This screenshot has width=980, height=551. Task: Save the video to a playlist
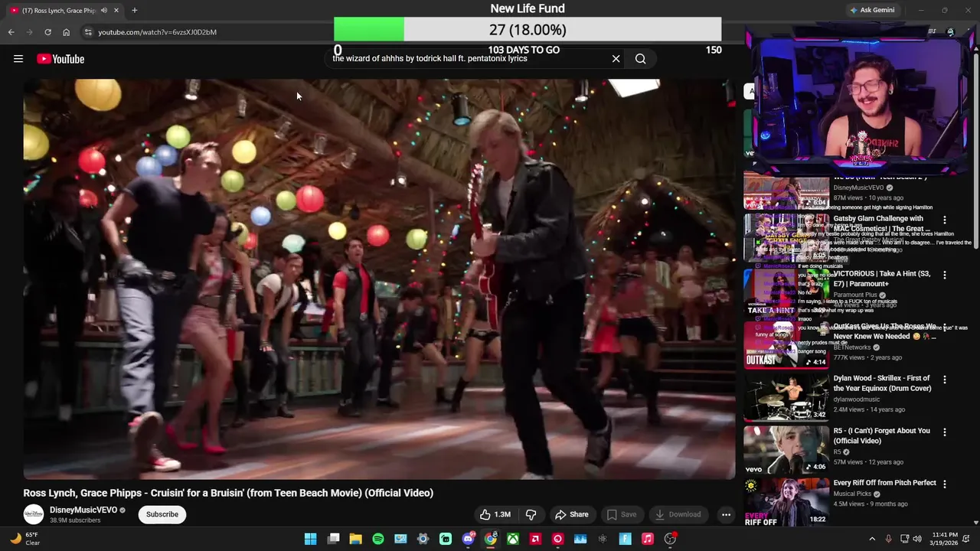(622, 514)
